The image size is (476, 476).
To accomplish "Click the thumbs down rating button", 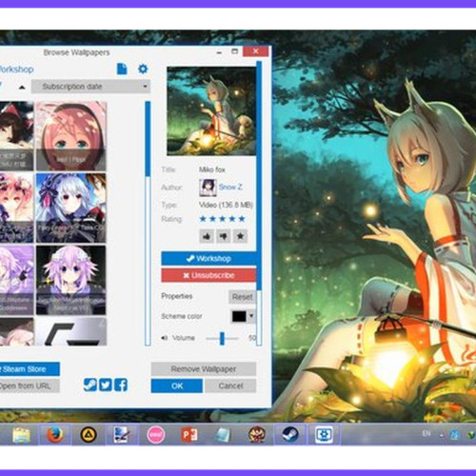I will [x=224, y=236].
